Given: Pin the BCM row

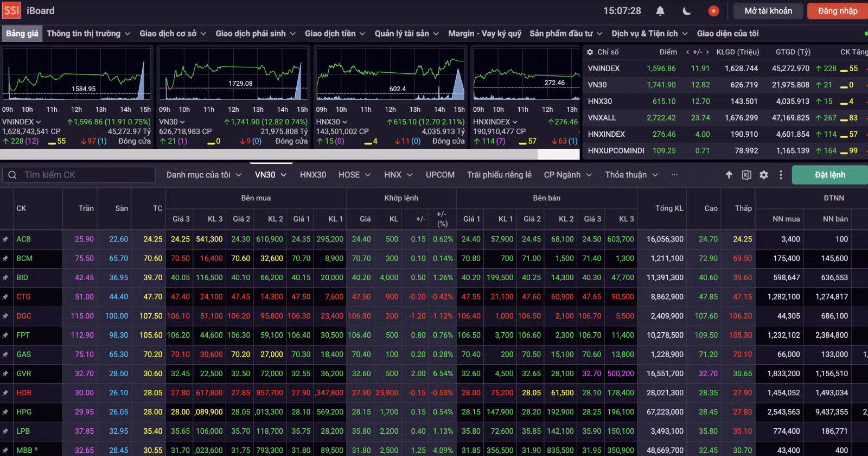Looking at the screenshot, I should [5, 258].
